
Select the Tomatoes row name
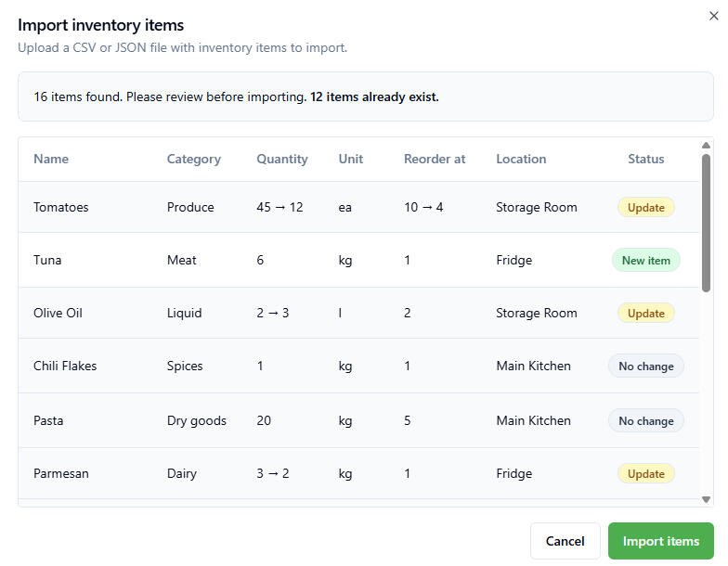[61, 207]
